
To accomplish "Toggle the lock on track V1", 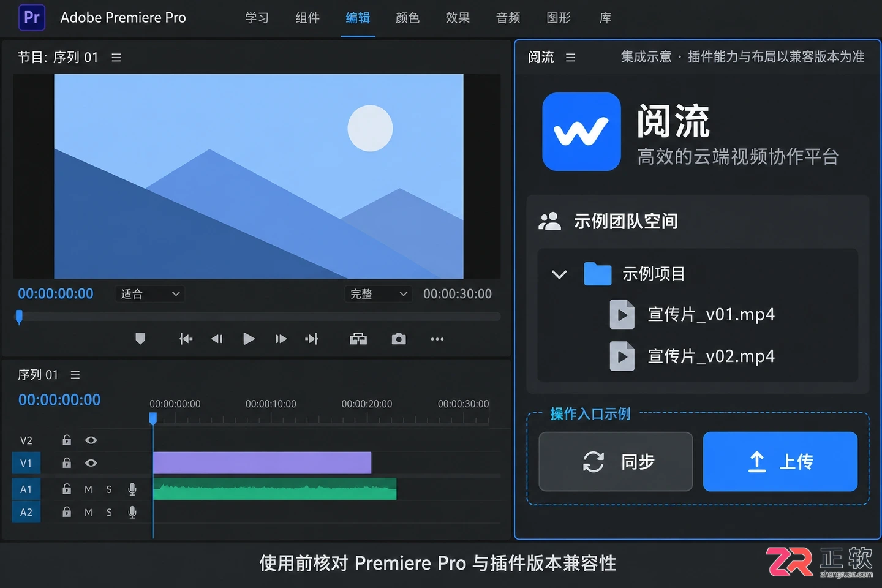I will pos(67,463).
